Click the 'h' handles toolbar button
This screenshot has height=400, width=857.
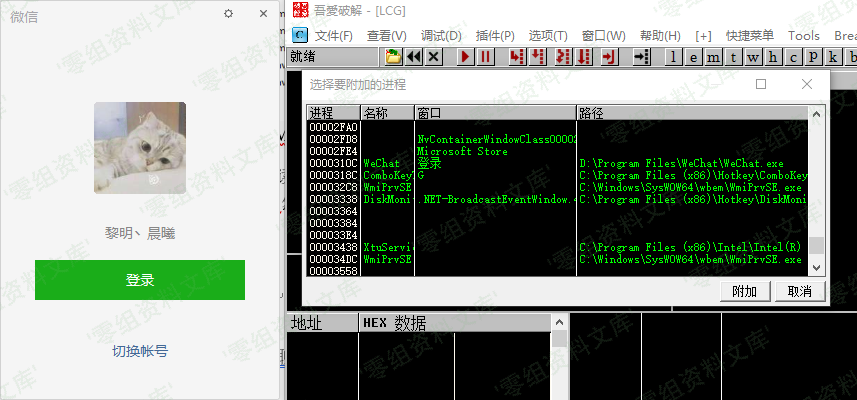(x=773, y=57)
